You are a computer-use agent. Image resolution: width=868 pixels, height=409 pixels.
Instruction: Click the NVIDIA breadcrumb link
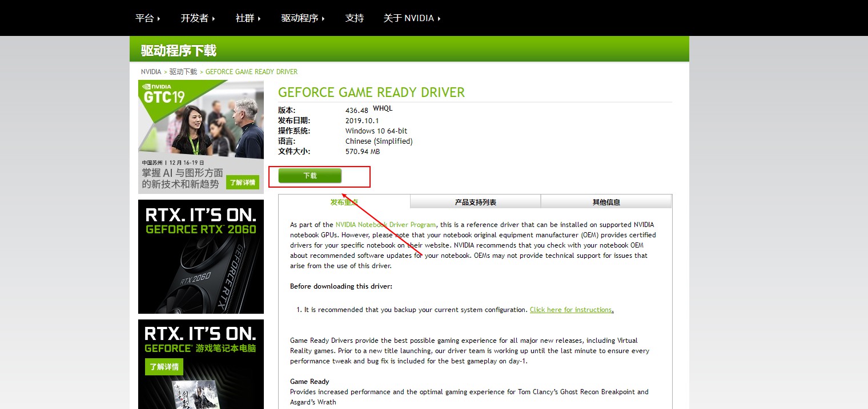pos(151,72)
